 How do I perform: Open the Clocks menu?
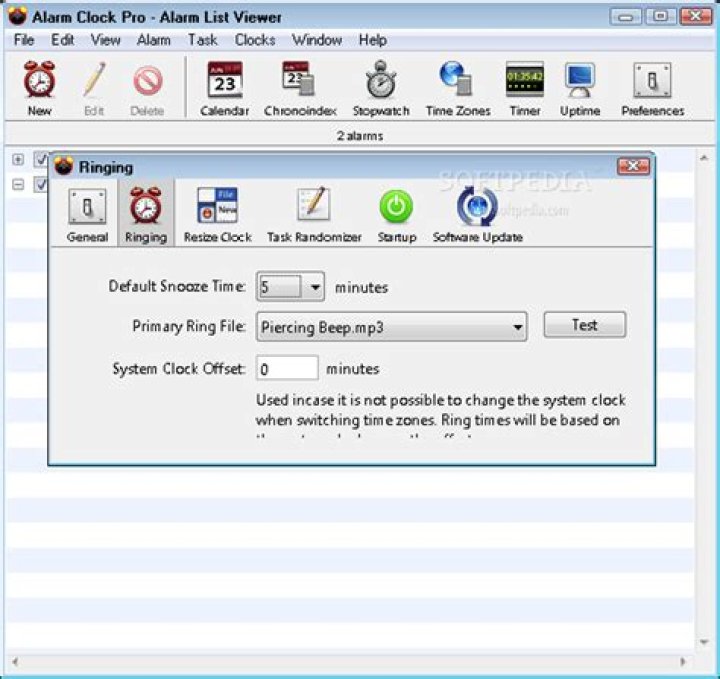255,40
